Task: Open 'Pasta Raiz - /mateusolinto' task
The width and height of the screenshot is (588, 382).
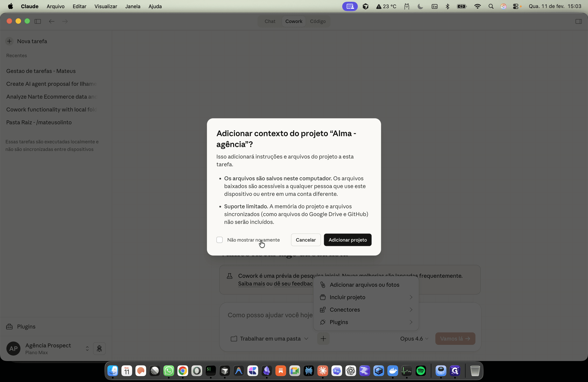Action: [x=39, y=122]
